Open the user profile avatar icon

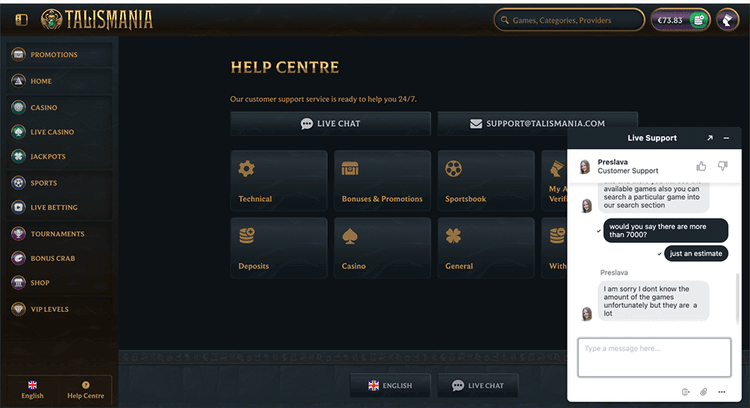728,20
